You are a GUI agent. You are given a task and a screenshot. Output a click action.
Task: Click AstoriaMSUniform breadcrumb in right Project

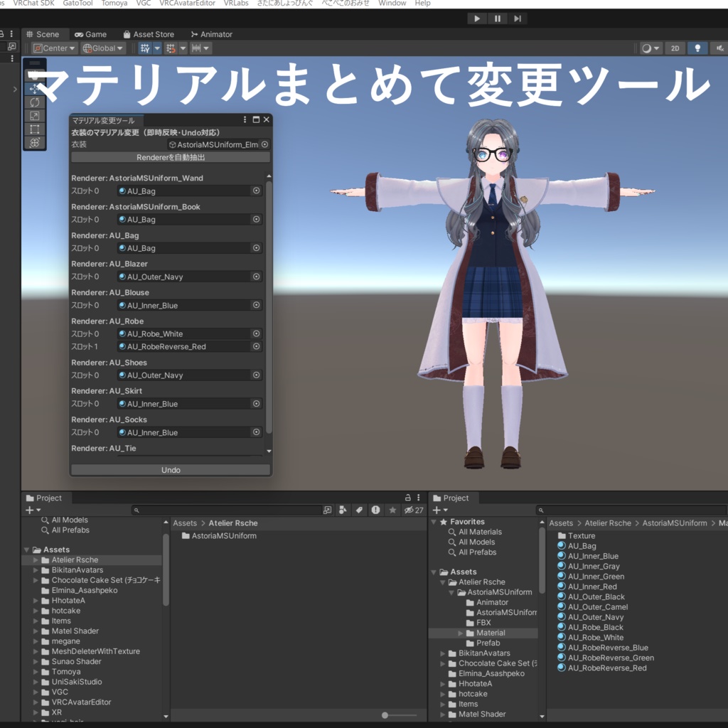pos(675,523)
